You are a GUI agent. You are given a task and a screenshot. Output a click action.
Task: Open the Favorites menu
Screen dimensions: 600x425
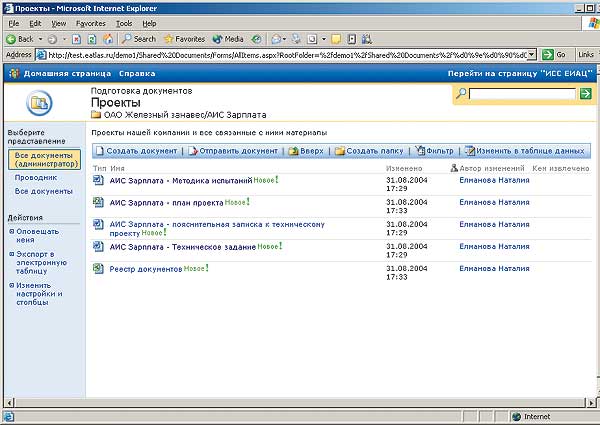(91, 24)
